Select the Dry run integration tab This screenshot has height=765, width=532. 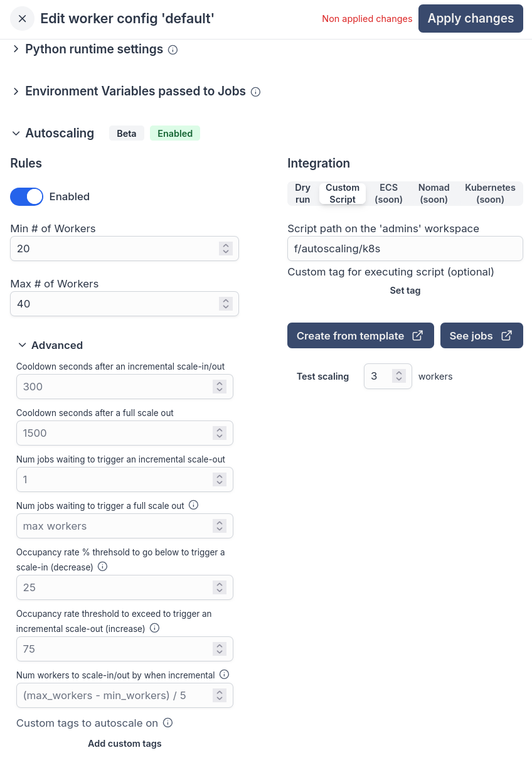point(303,193)
